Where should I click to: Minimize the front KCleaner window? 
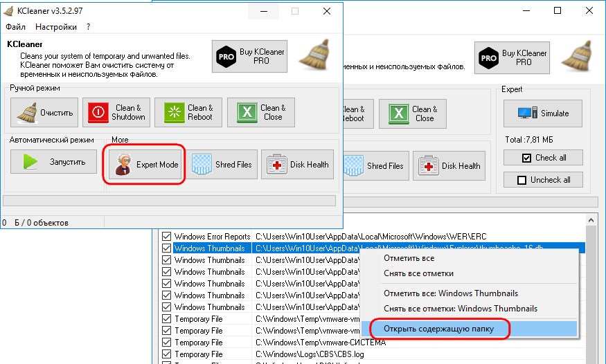(x=264, y=11)
